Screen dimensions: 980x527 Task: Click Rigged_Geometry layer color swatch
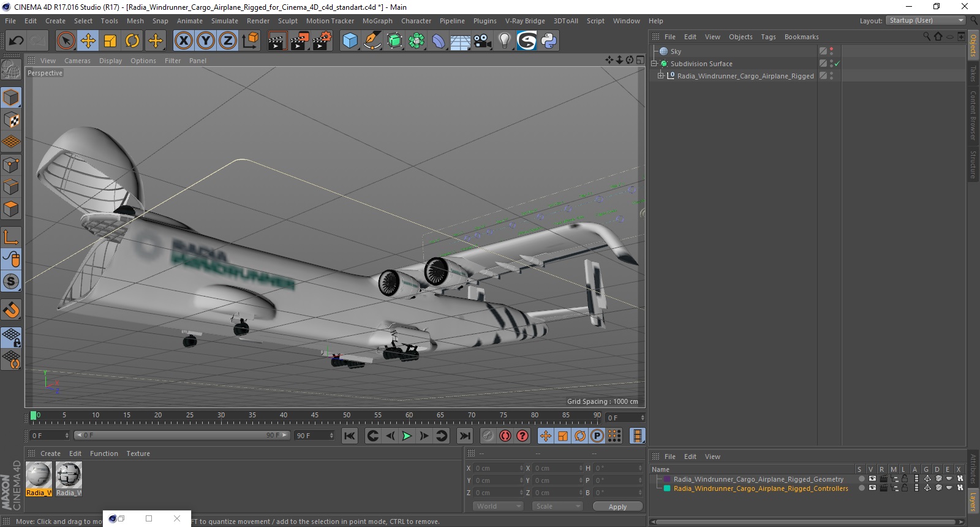[x=667, y=479]
